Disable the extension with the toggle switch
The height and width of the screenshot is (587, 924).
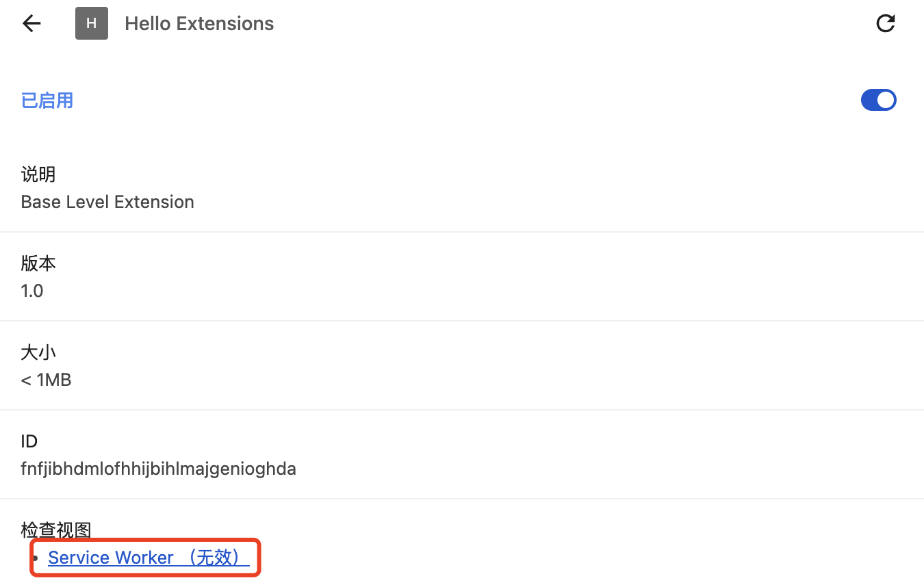tap(878, 100)
